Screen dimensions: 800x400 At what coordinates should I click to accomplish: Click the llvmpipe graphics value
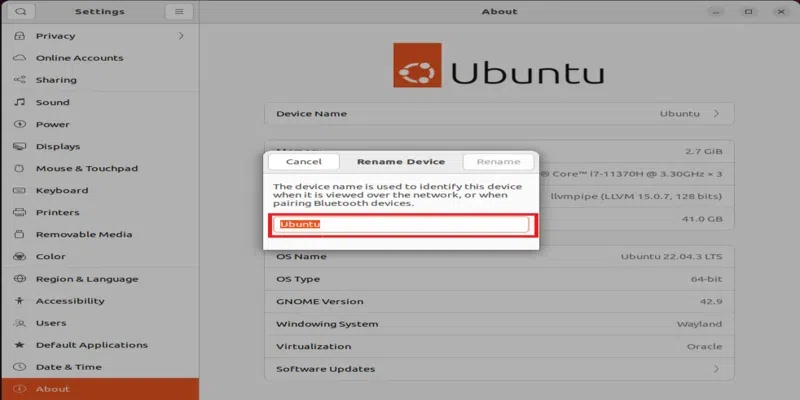click(637, 196)
